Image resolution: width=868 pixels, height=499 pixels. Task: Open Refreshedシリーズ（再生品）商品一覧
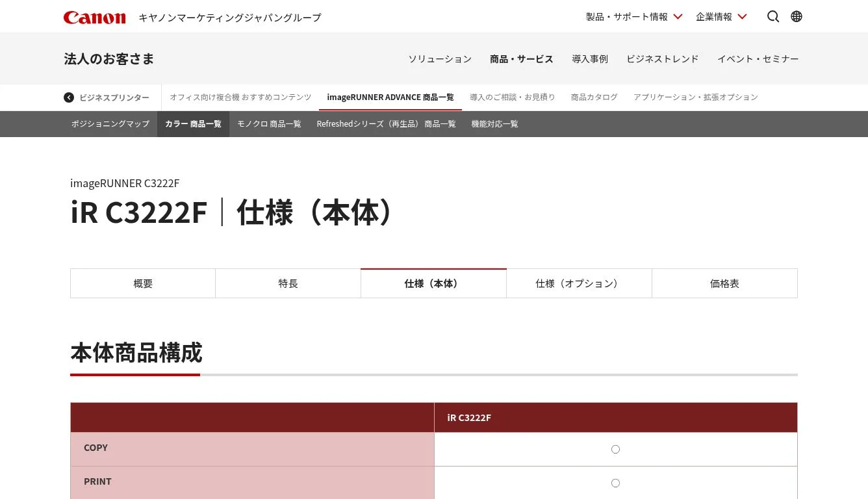(386, 124)
